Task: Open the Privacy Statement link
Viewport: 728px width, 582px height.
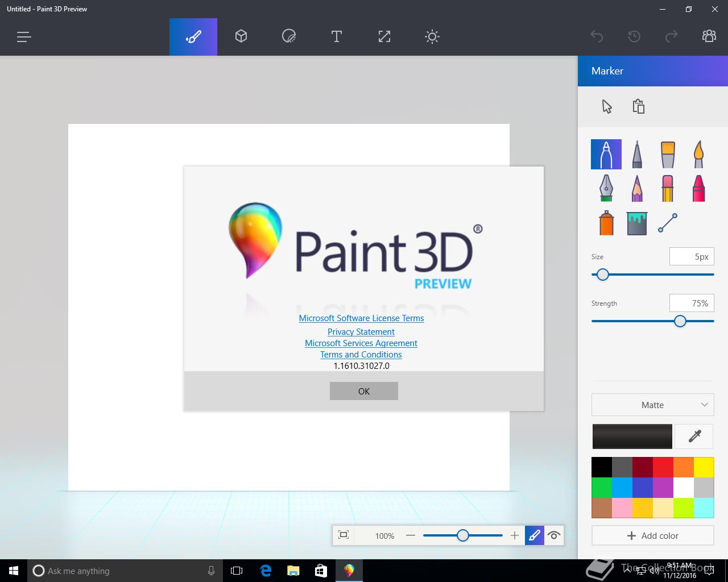Action: coord(361,332)
